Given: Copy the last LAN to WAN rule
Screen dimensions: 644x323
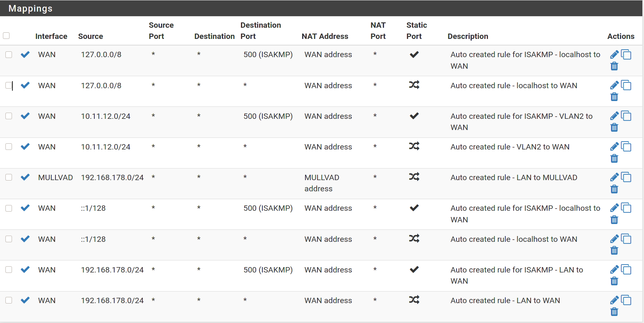Looking at the screenshot, I should (x=626, y=300).
